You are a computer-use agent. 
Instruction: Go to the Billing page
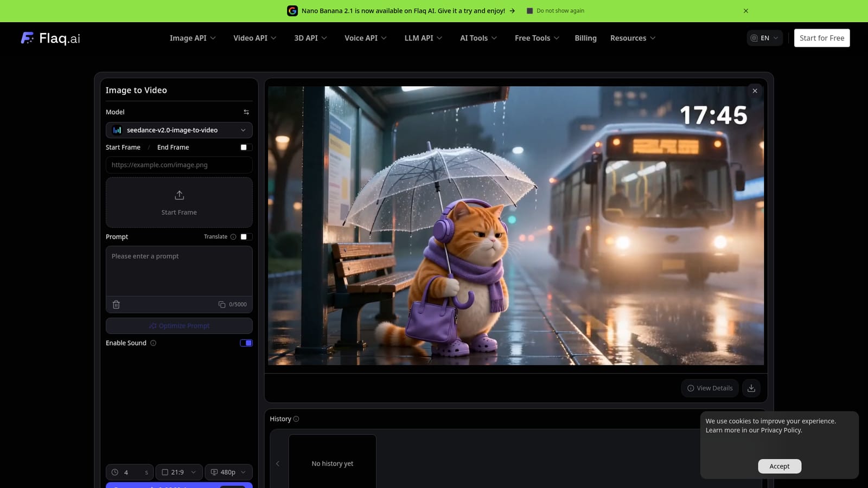click(585, 38)
